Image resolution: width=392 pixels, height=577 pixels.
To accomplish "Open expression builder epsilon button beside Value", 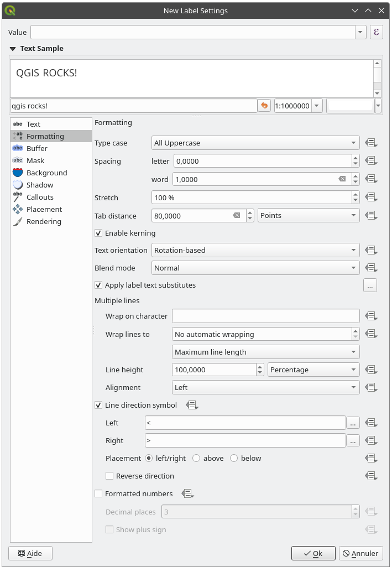I will point(376,32).
